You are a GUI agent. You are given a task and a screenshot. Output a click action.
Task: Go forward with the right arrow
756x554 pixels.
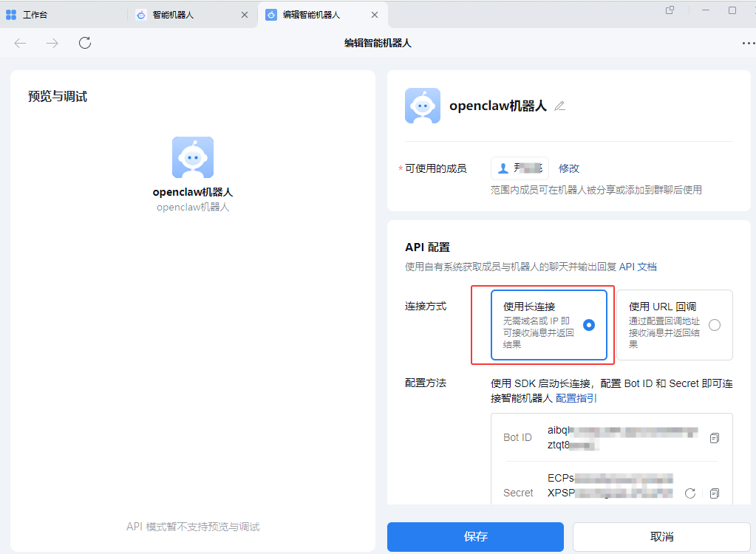tap(52, 44)
